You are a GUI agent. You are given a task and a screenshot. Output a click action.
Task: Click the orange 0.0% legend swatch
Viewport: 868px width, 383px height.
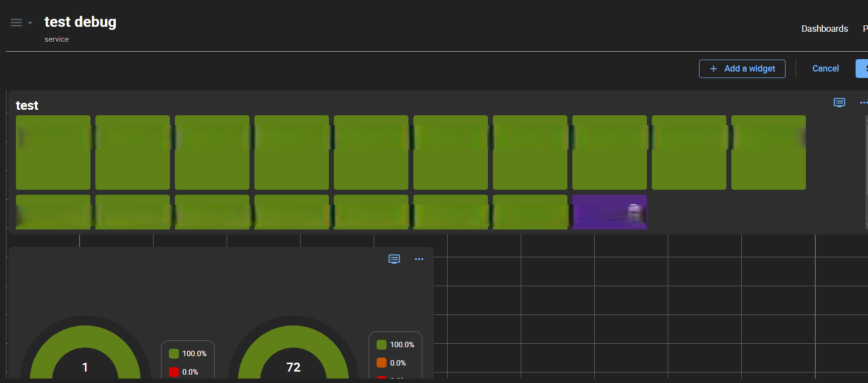pos(382,363)
